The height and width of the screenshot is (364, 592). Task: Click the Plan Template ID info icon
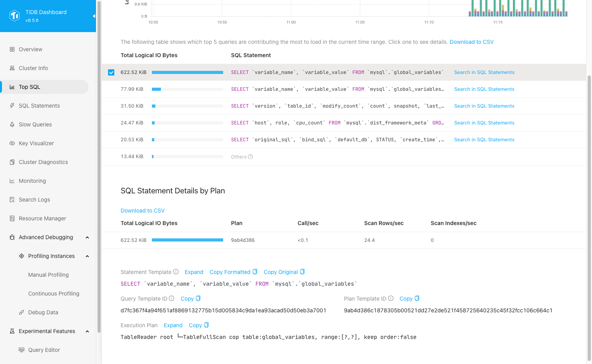(x=391, y=298)
